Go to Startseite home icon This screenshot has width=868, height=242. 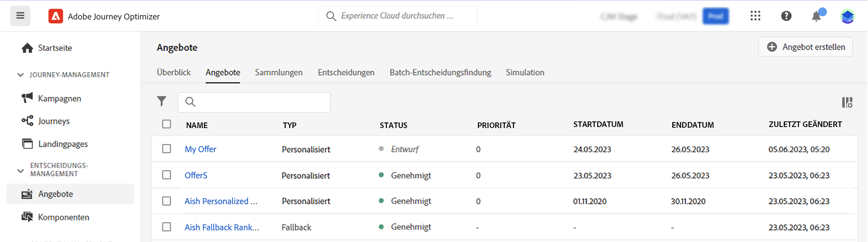[27, 48]
